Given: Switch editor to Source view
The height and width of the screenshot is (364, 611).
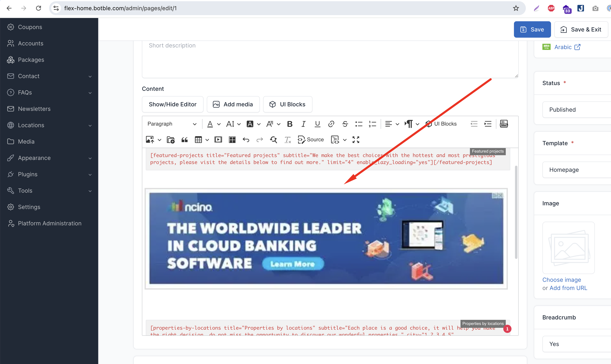Looking at the screenshot, I should click(x=311, y=140).
